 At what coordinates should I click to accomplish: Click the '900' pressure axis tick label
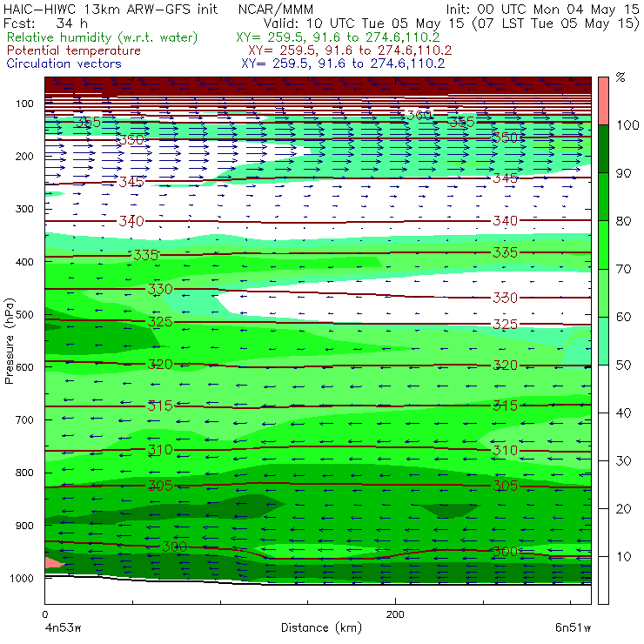(x=24, y=526)
